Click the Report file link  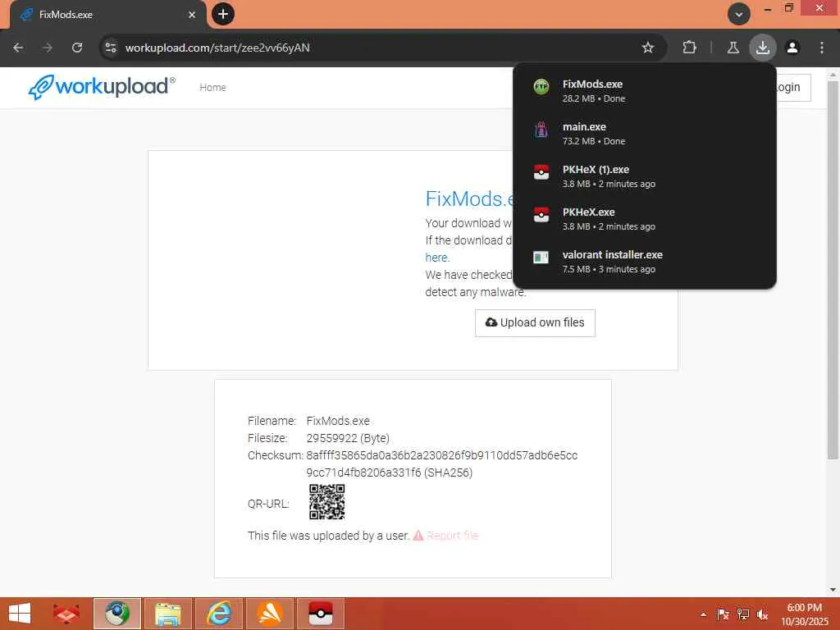tap(445, 535)
